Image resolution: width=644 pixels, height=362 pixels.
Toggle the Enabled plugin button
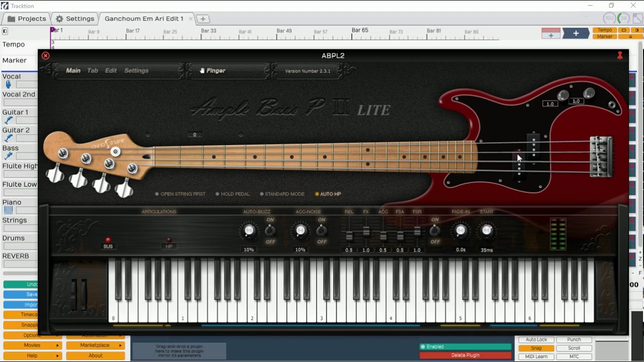[x=465, y=347]
